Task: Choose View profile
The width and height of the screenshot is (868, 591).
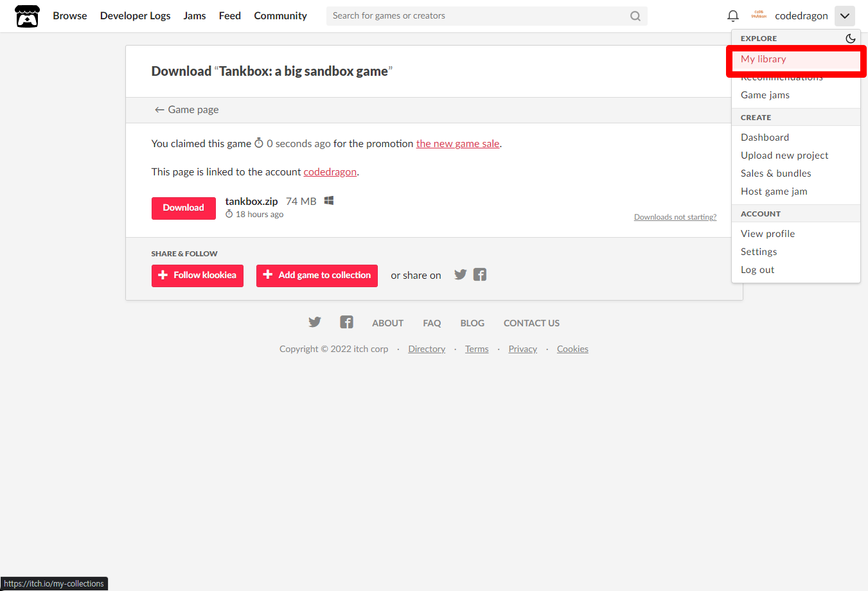Action: [x=796, y=234]
